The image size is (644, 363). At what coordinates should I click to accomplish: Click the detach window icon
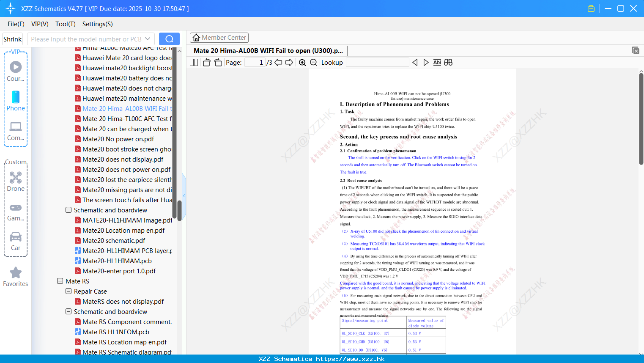click(636, 50)
